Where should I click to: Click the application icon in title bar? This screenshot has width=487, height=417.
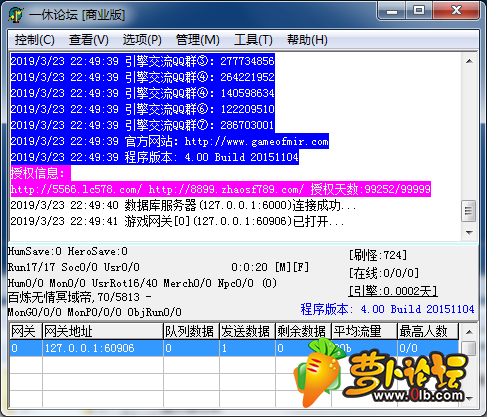pos(16,15)
